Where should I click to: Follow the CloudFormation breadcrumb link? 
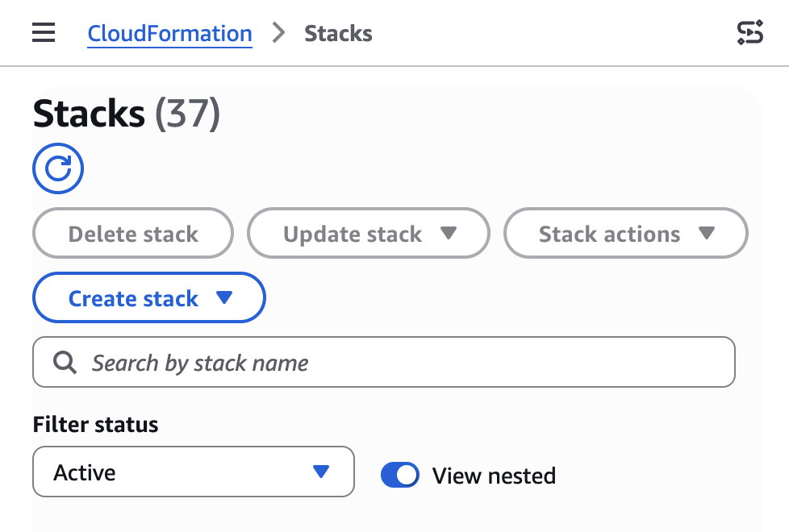coord(169,33)
